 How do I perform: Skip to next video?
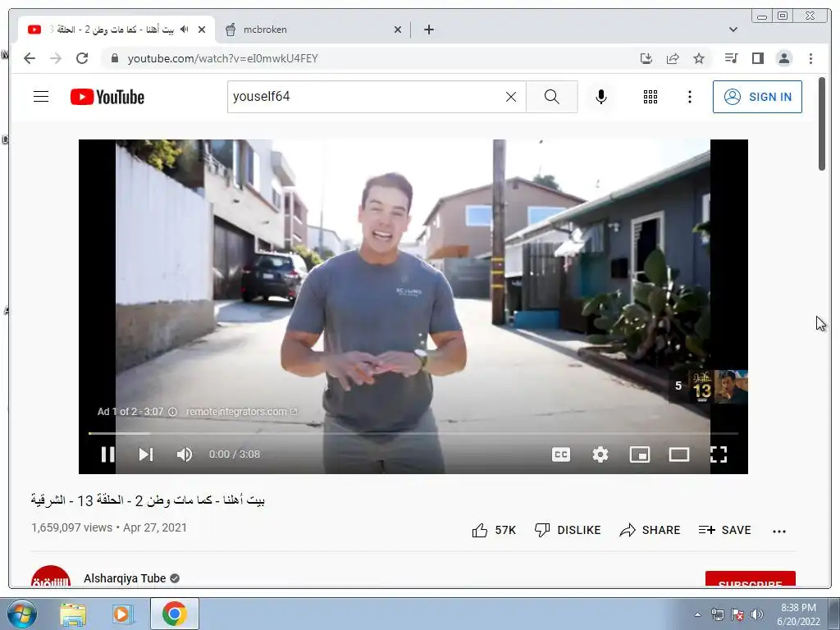pos(146,454)
